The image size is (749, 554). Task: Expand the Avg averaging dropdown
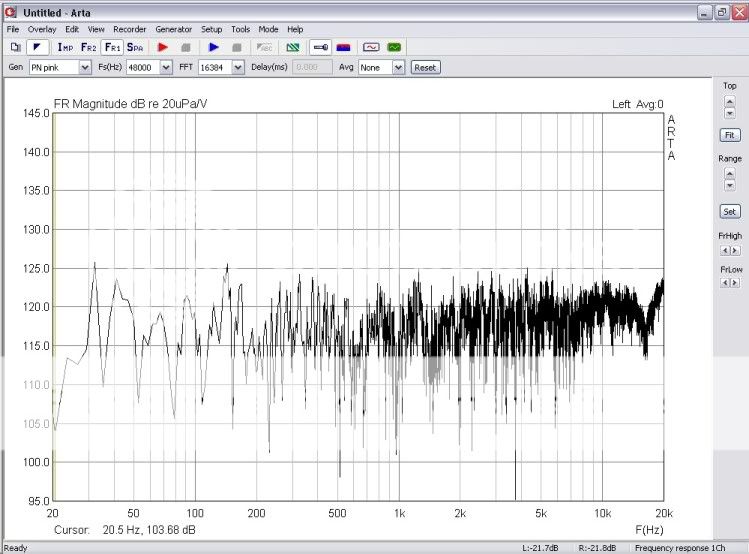tap(398, 67)
